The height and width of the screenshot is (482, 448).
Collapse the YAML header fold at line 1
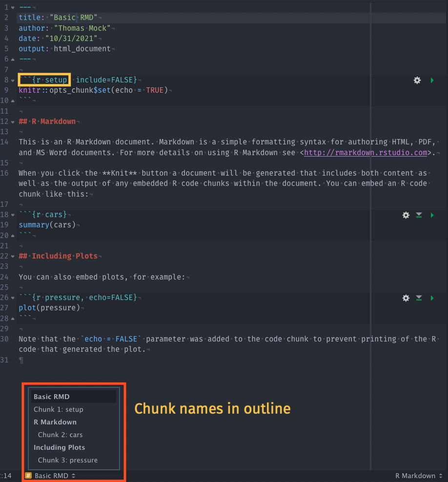(13, 7)
